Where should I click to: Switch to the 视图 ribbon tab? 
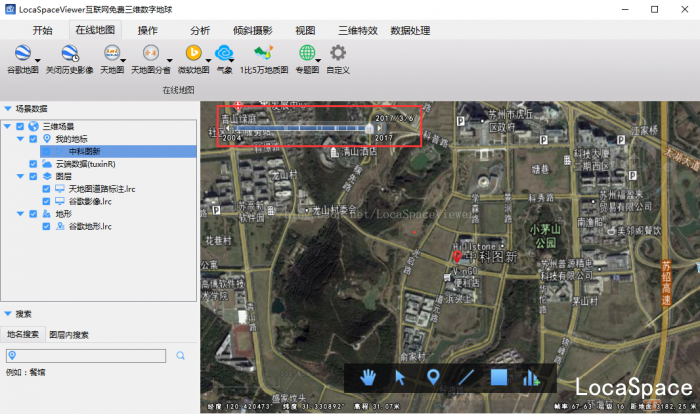(x=305, y=30)
